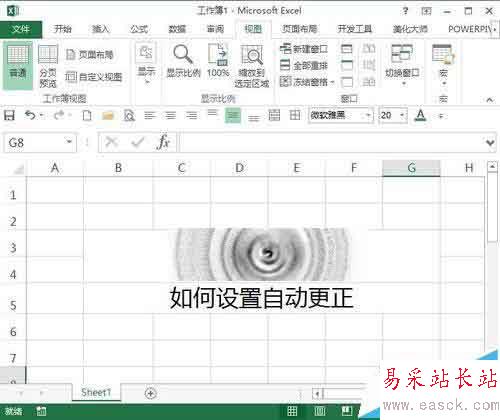
Task: Click inside the formula bar input
Action: [331, 142]
